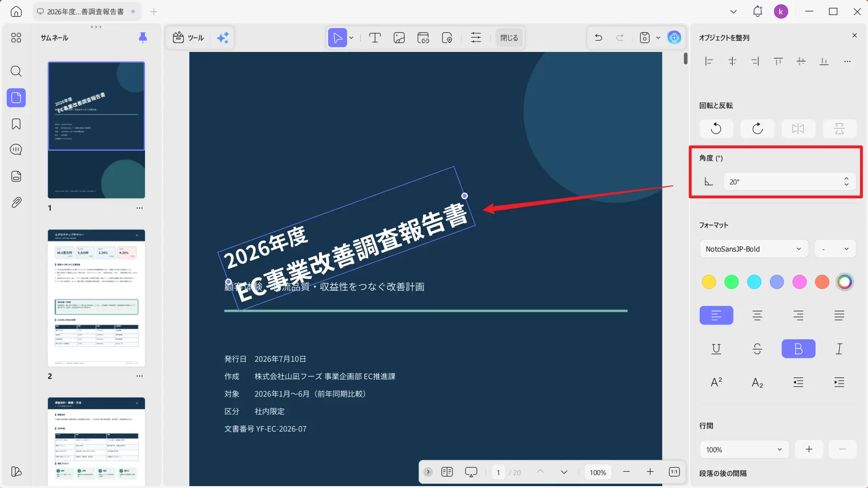Adjust the angle stepper arrows
This screenshot has width=868, height=488.
pyautogui.click(x=847, y=182)
